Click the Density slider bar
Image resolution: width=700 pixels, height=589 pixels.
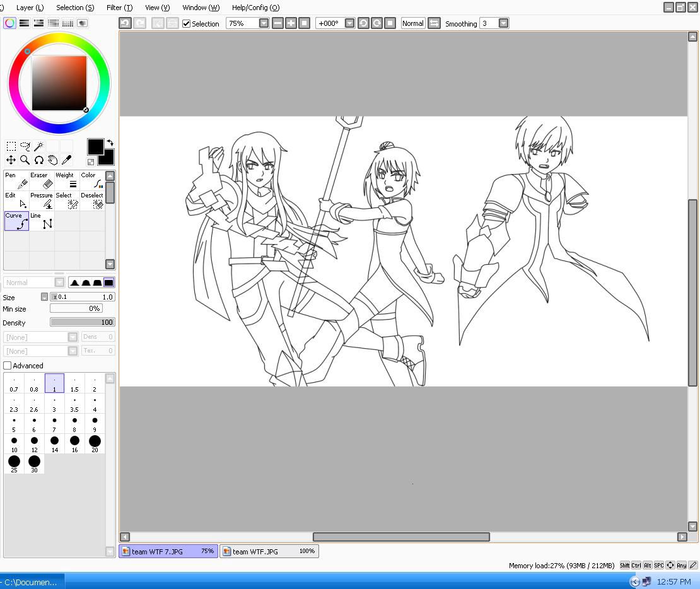click(82, 322)
